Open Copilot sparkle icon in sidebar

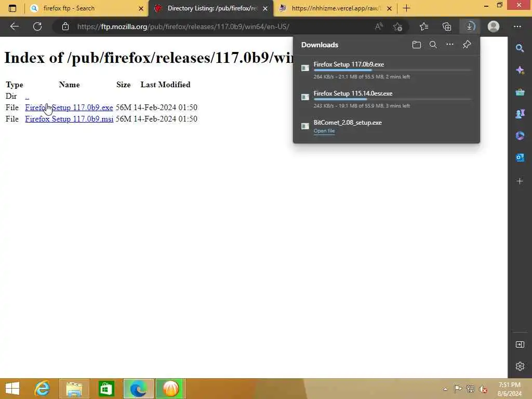tap(520, 70)
